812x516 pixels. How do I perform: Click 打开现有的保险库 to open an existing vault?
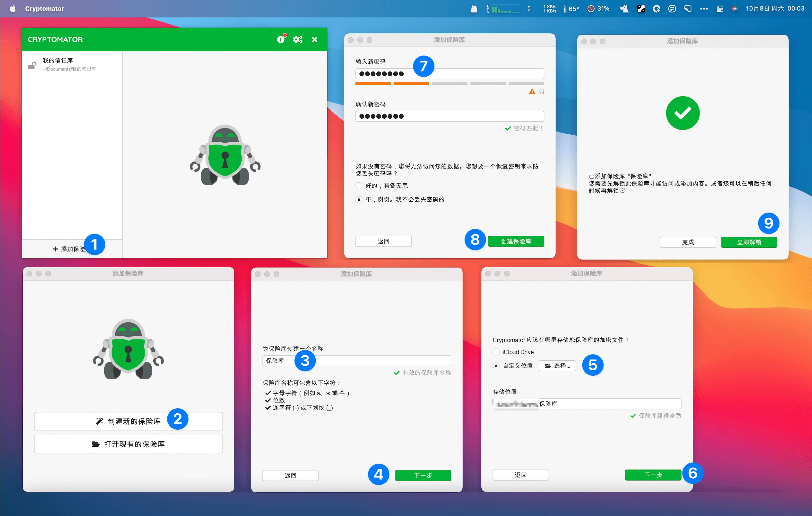[129, 444]
